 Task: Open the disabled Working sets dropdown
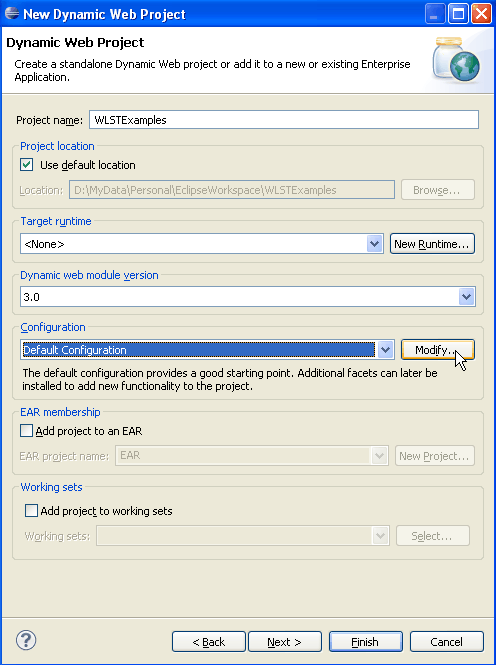(380, 536)
